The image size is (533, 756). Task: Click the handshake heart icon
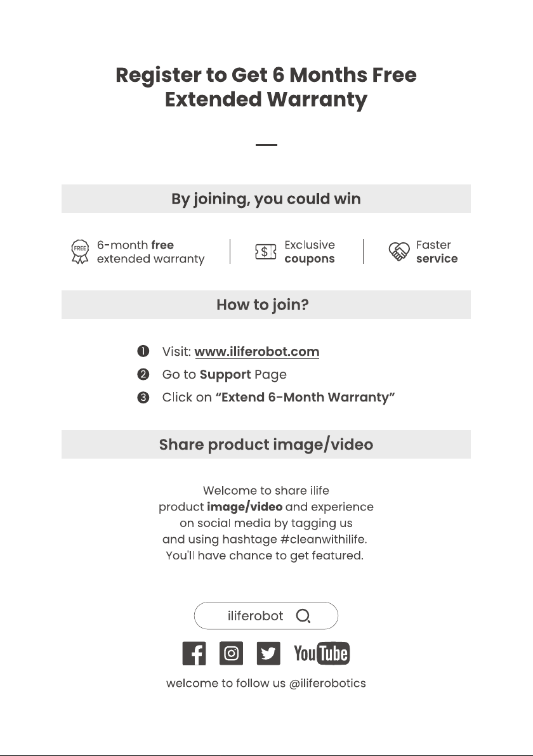pos(399,252)
